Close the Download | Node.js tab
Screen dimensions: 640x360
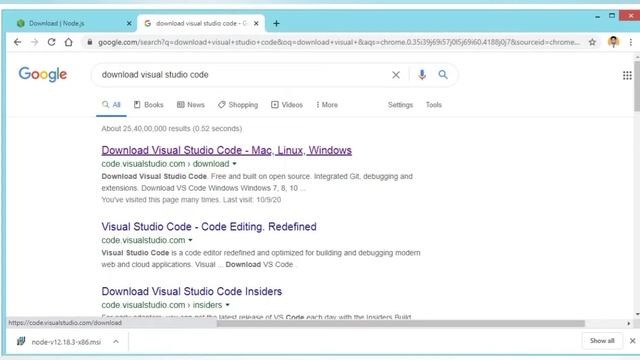click(129, 23)
